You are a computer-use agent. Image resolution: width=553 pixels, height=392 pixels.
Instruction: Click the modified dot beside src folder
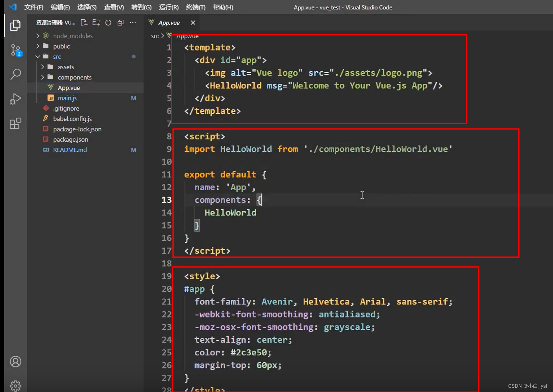coord(134,57)
